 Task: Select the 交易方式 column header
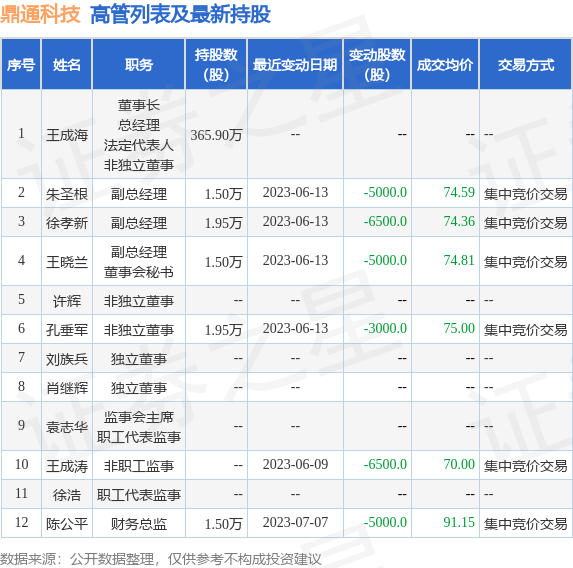coord(525,65)
